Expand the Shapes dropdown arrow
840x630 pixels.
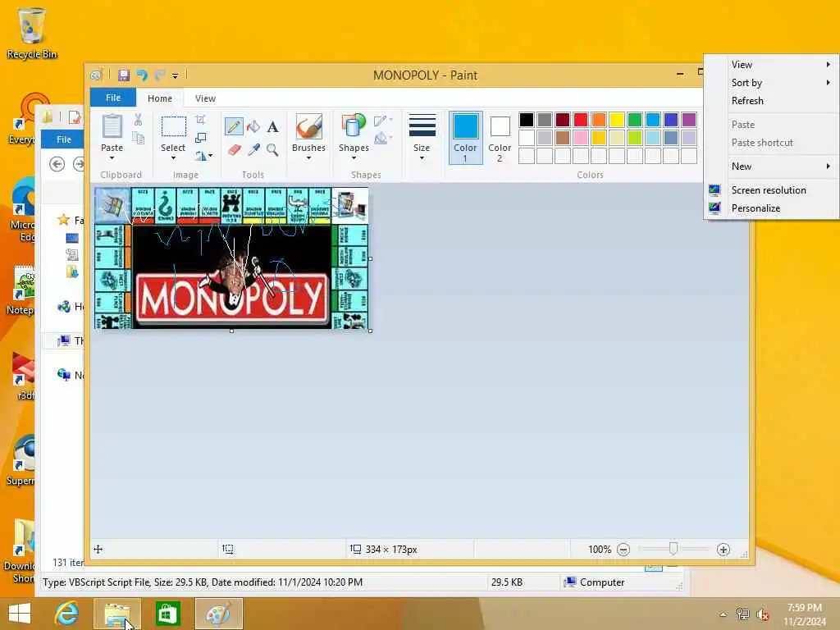(x=354, y=158)
